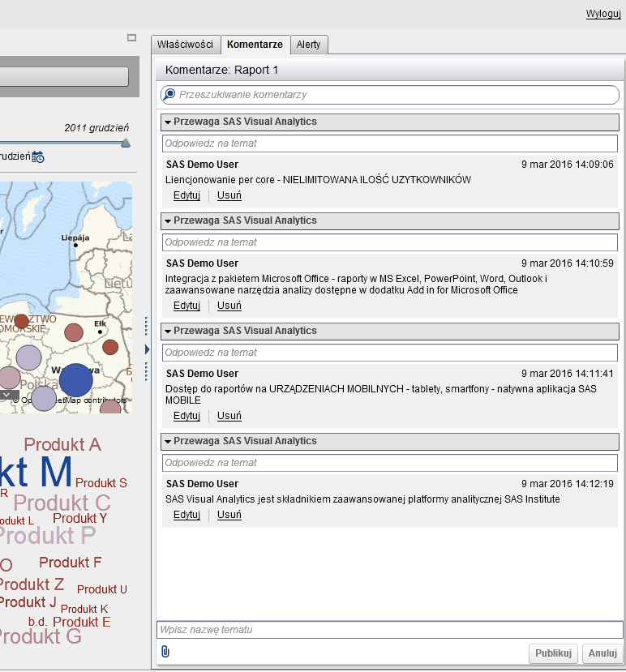Image resolution: width=626 pixels, height=672 pixels.
Task: Click the 2011 grudzień slider label
Action: [x=96, y=128]
